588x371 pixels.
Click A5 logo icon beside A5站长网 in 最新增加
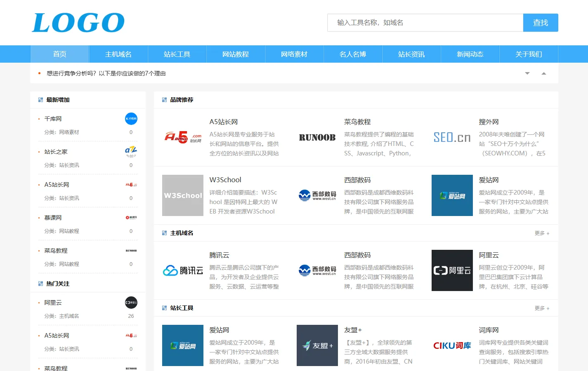tap(131, 185)
